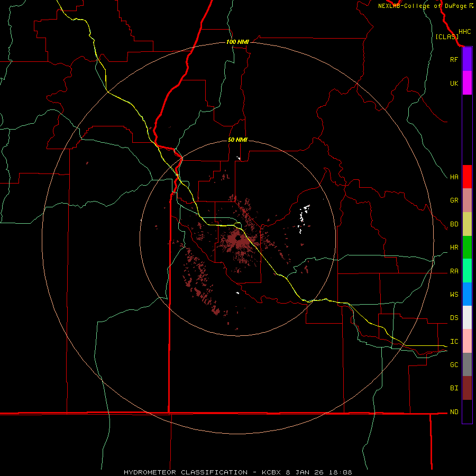This screenshot has height=476, width=476.
Task: Select the BD legend label
Action: click(454, 224)
